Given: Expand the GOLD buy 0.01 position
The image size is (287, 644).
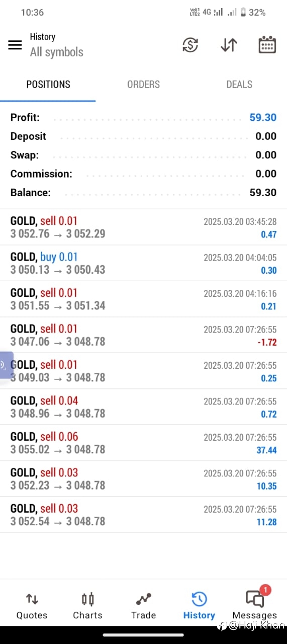Looking at the screenshot, I should click(143, 263).
